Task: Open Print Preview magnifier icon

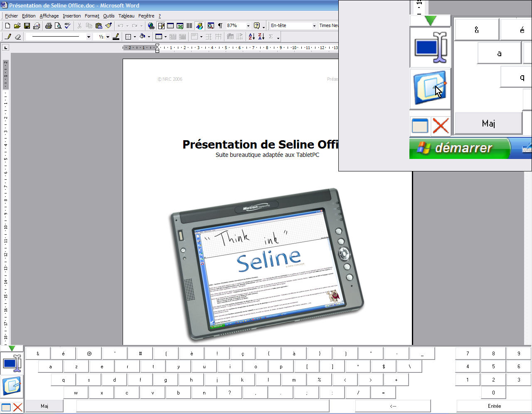Action: click(x=58, y=26)
